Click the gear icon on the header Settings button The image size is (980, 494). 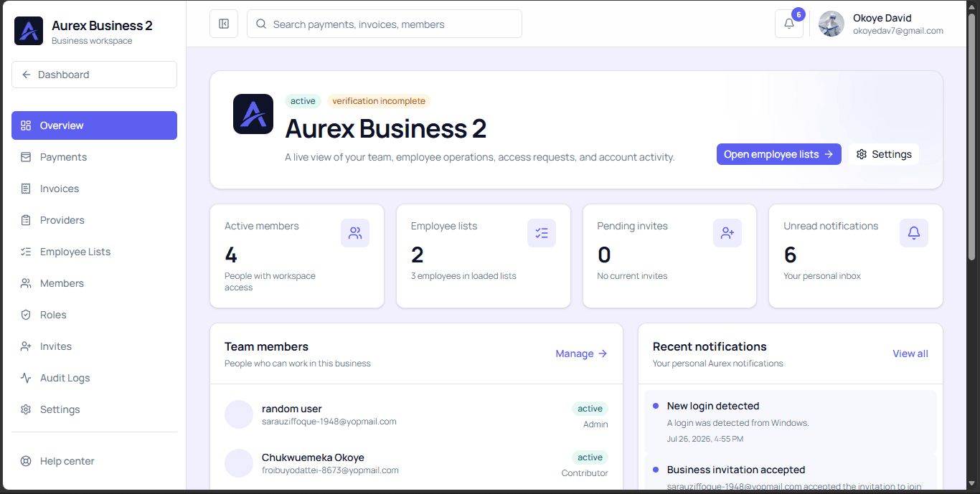(862, 154)
